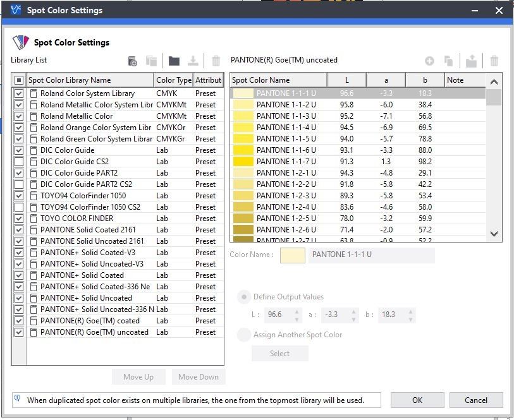Click the add new library icon

pyautogui.click(x=132, y=61)
